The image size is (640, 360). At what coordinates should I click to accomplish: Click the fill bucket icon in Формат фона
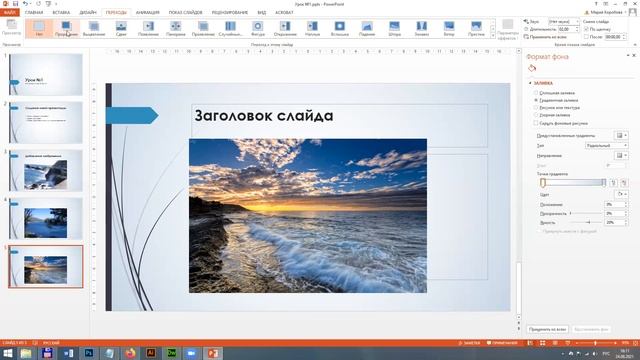532,68
